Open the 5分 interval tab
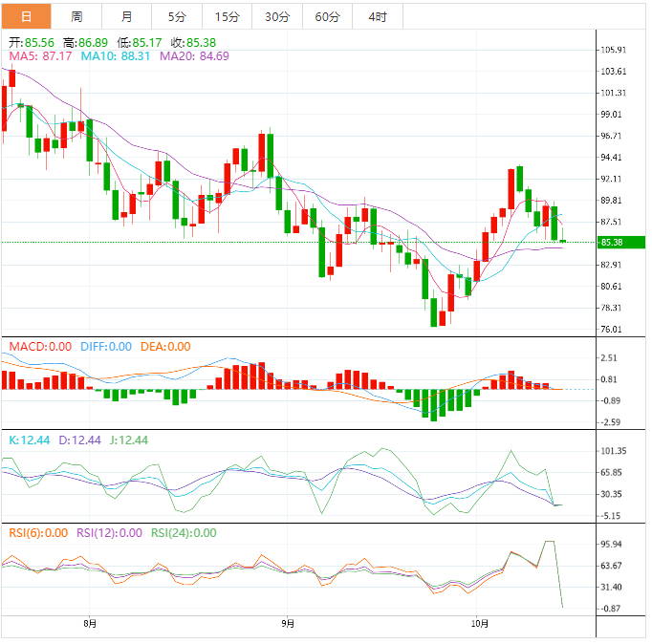The height and width of the screenshot is (644, 652). coord(177,16)
